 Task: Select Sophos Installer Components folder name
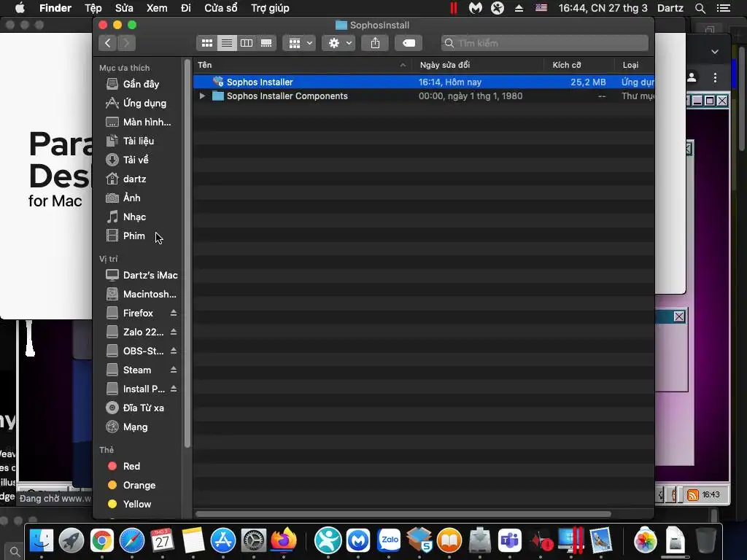point(287,96)
